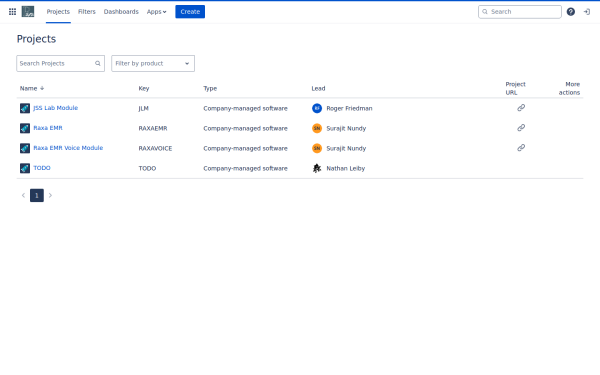Screen dimensions: 600x375
Task: Click Surajit Nundy in the Voice Module row
Action: [346, 148]
